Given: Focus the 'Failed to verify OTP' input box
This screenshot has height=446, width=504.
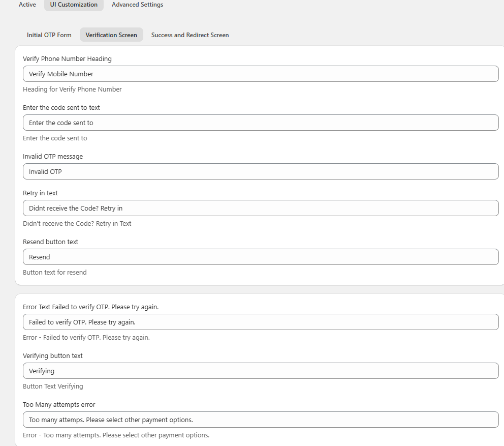Looking at the screenshot, I should coord(261,322).
